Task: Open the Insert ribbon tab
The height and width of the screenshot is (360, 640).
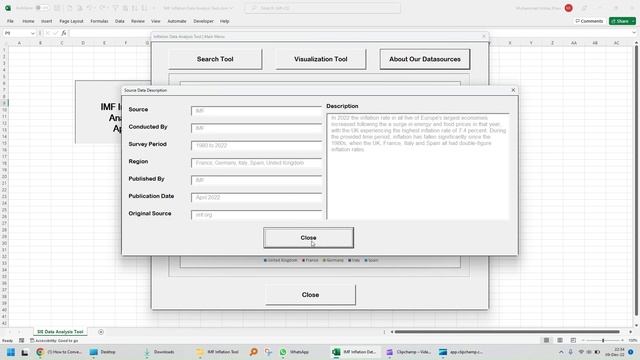Action: click(x=47, y=21)
